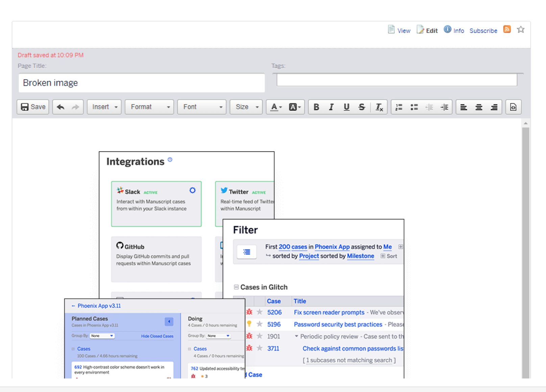Image resolution: width=546 pixels, height=392 pixels.
Task: Open the Font dropdown
Action: 202,107
